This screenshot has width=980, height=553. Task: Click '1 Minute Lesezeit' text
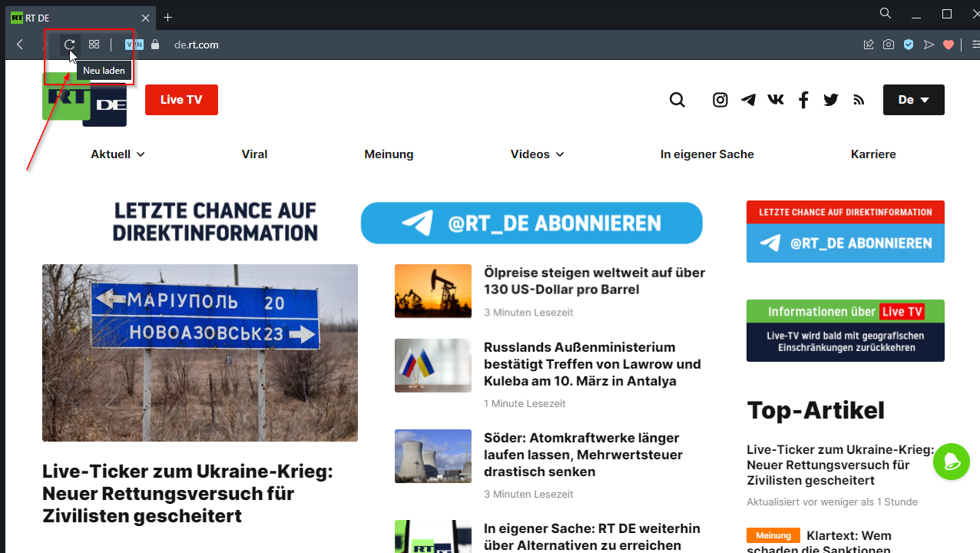point(525,403)
